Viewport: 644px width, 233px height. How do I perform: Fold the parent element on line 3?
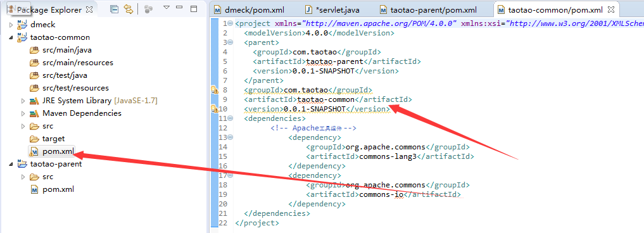pos(230,42)
